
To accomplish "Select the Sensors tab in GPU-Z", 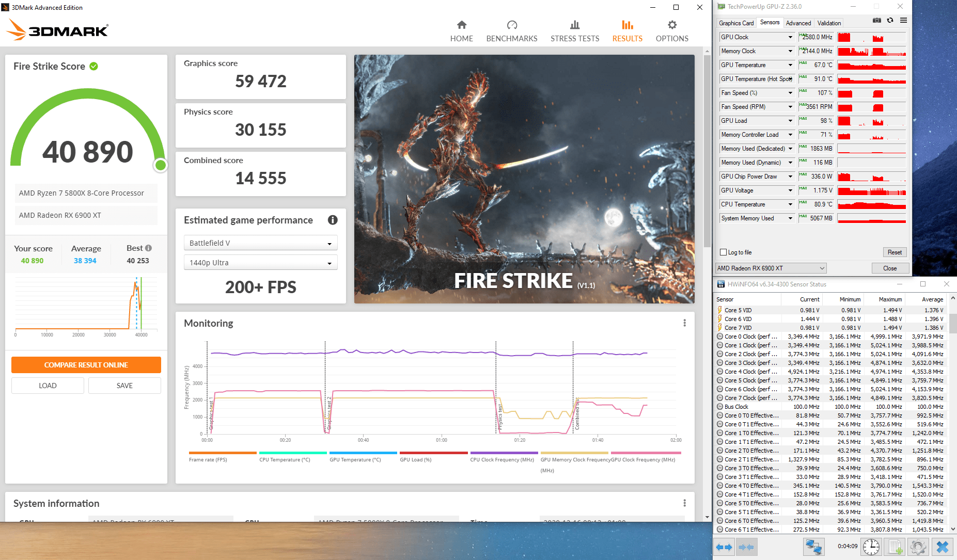I will 770,23.
